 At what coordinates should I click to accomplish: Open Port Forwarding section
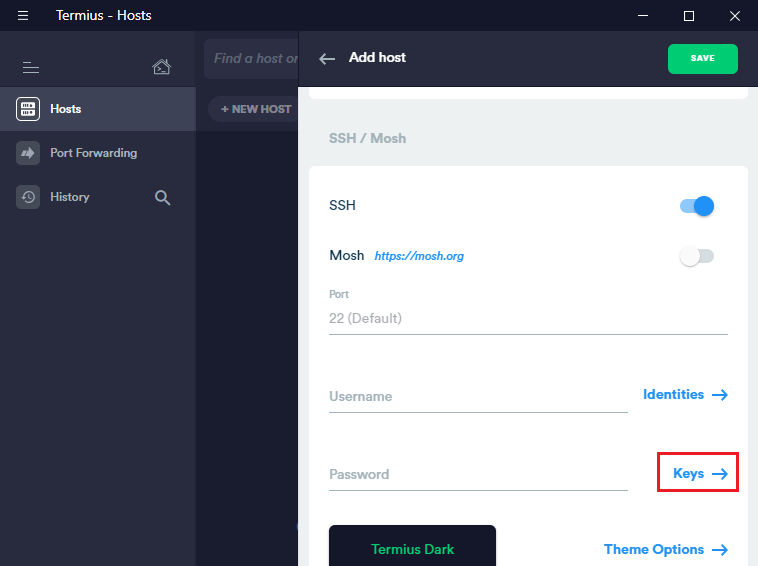[98, 153]
